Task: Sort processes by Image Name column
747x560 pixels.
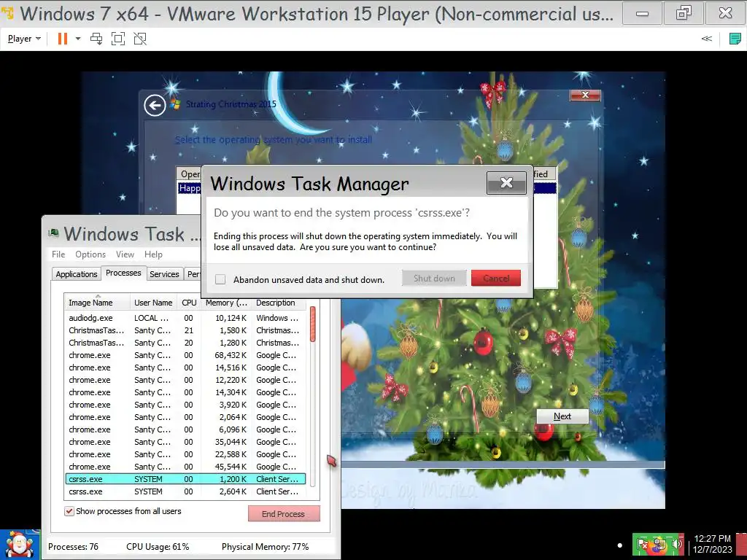Action: 97,303
